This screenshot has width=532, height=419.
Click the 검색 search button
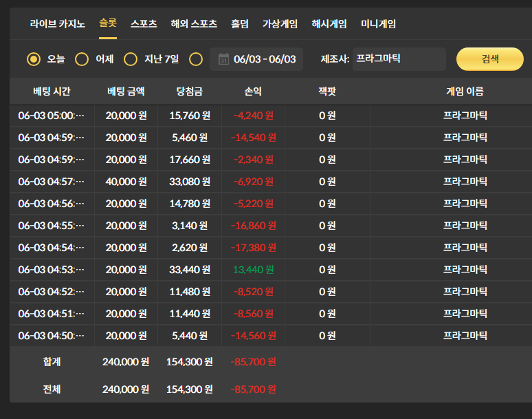pos(490,59)
